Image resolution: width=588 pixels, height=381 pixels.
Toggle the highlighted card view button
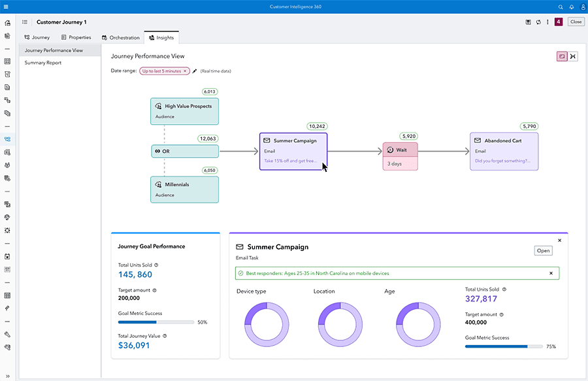[562, 56]
